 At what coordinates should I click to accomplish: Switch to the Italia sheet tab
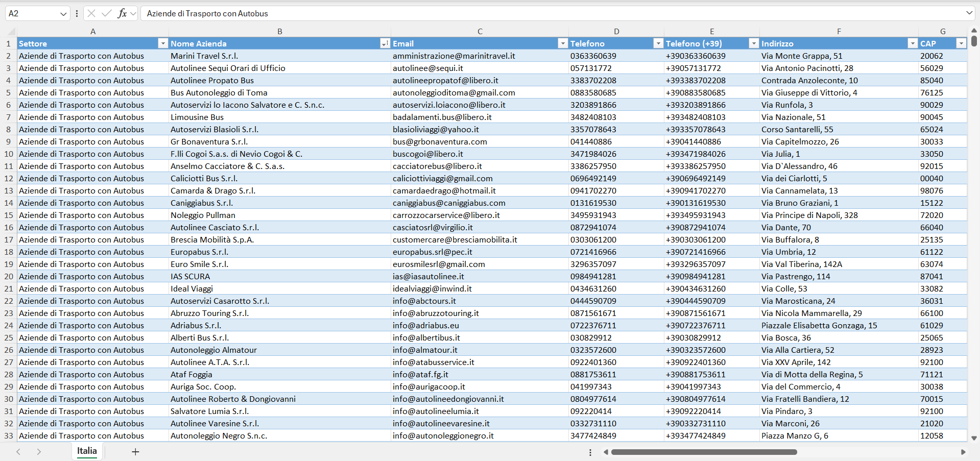(x=87, y=451)
